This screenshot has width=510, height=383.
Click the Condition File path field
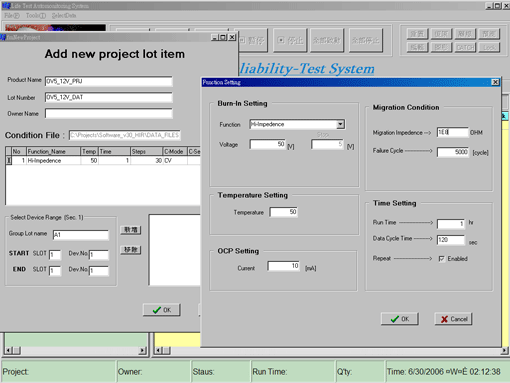[x=125, y=135]
